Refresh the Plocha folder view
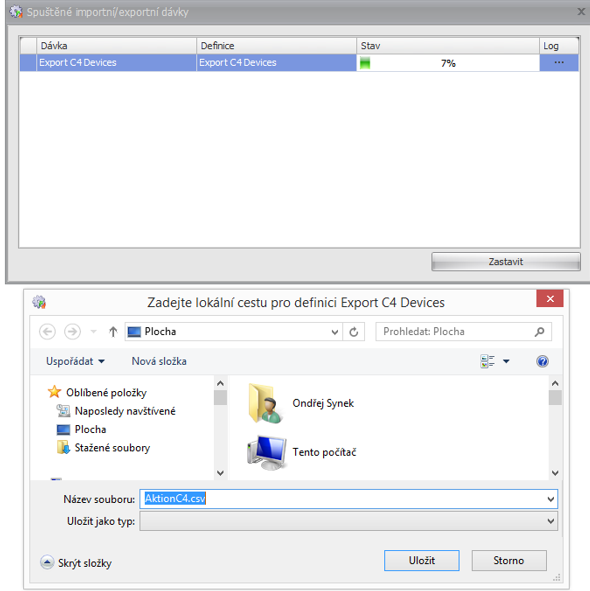 [354, 332]
